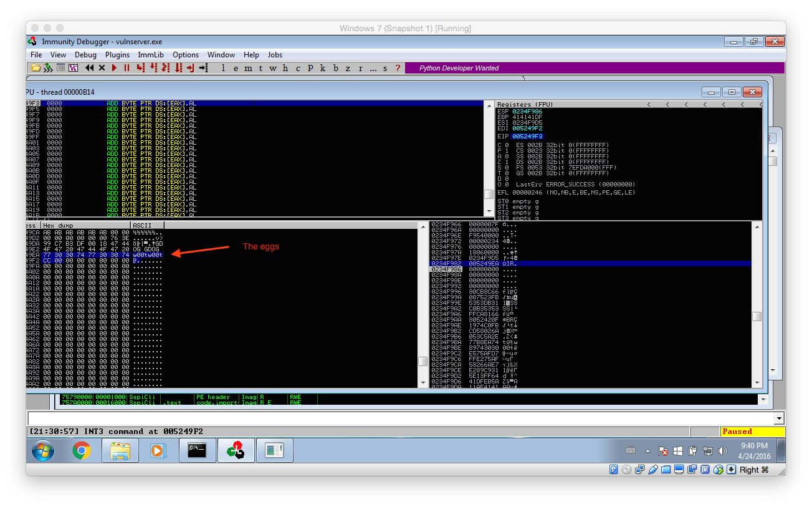Click the ASCII column header
Screen dimensions: 812x507
point(148,225)
